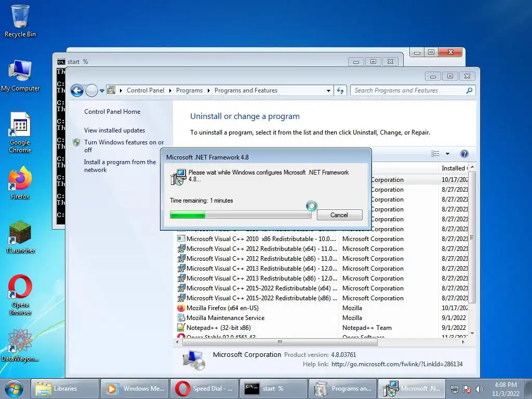Screen dimensions: 532x399
Task: Select Visual C++ 2015-2022 Redistributable (x86) row
Action: coord(322,298)
